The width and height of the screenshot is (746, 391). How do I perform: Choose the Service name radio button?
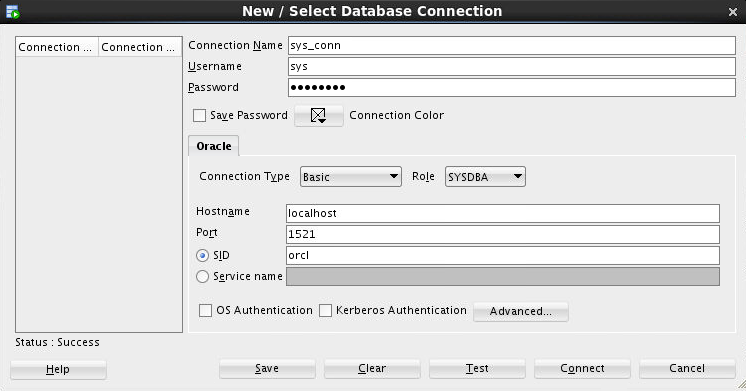pos(202,276)
